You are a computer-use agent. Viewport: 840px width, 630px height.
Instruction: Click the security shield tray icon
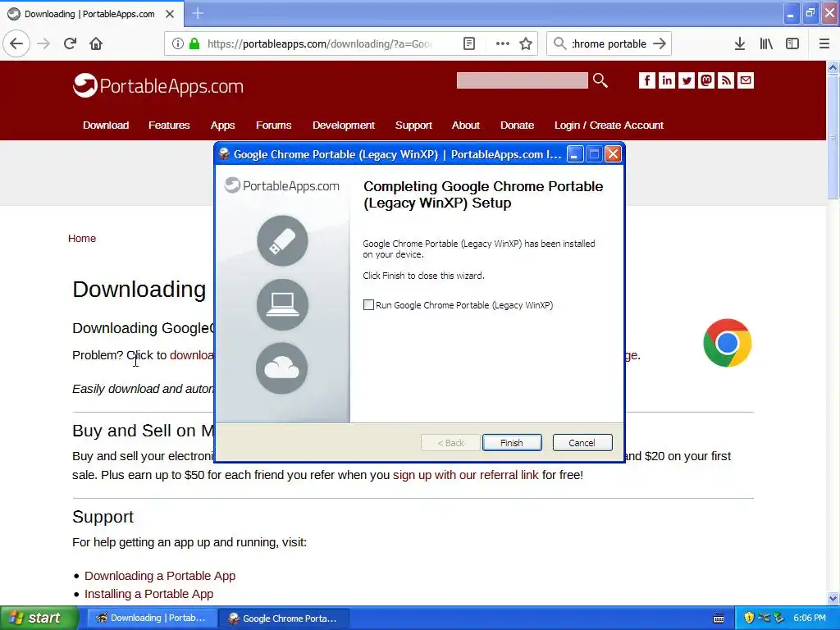pyautogui.click(x=749, y=618)
